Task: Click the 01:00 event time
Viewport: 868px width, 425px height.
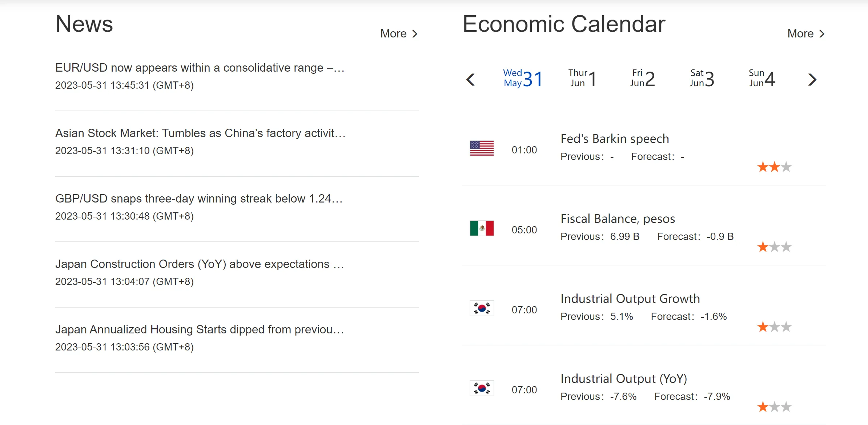Action: coord(524,150)
